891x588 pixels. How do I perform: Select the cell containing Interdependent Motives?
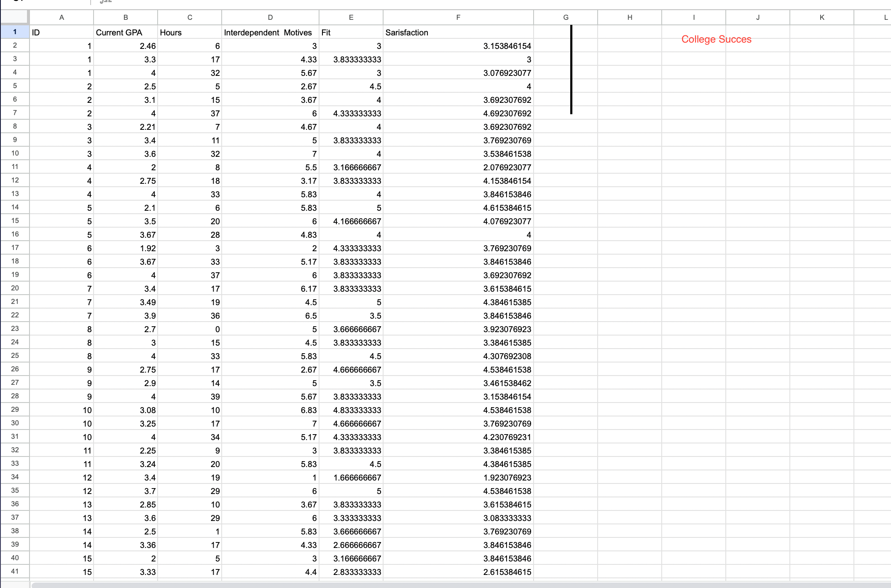(270, 32)
